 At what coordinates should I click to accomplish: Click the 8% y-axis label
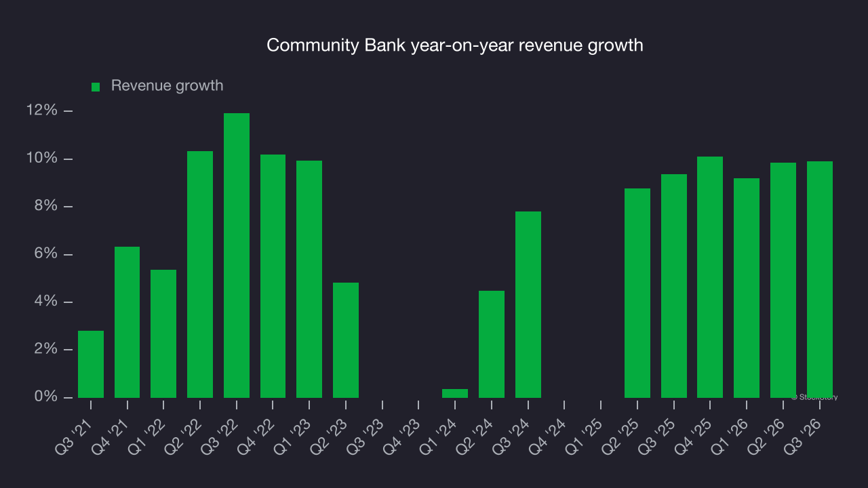point(45,206)
